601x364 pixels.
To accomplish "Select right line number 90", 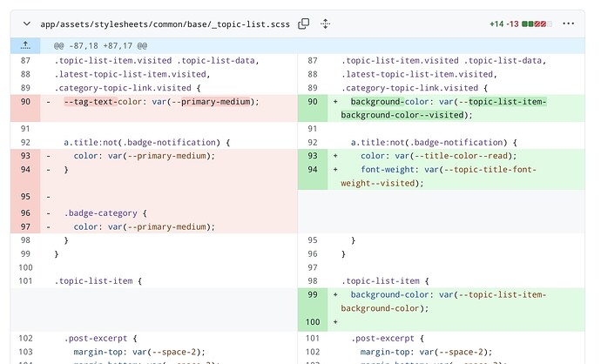I will click(313, 102).
